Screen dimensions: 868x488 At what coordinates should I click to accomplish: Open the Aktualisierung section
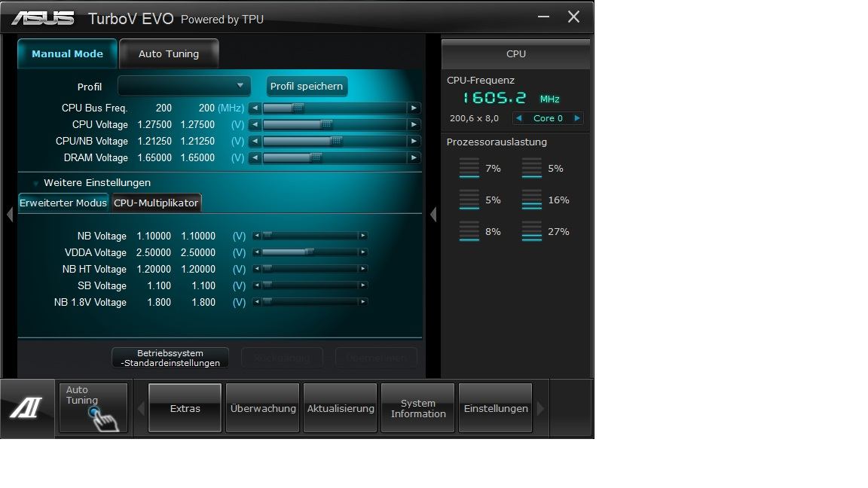341,407
